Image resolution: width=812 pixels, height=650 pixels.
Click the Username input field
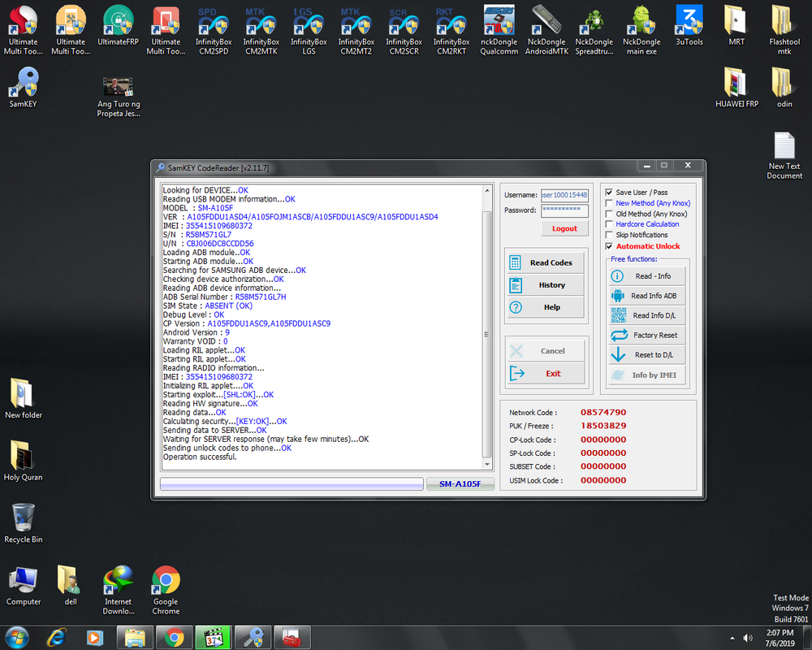564,196
